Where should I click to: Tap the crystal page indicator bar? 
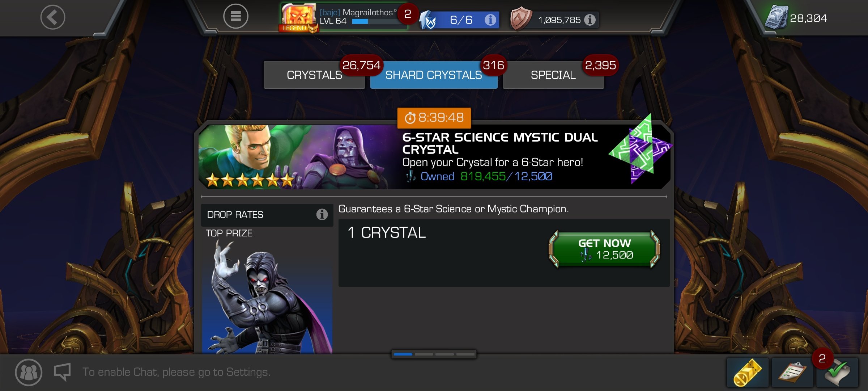point(434,354)
